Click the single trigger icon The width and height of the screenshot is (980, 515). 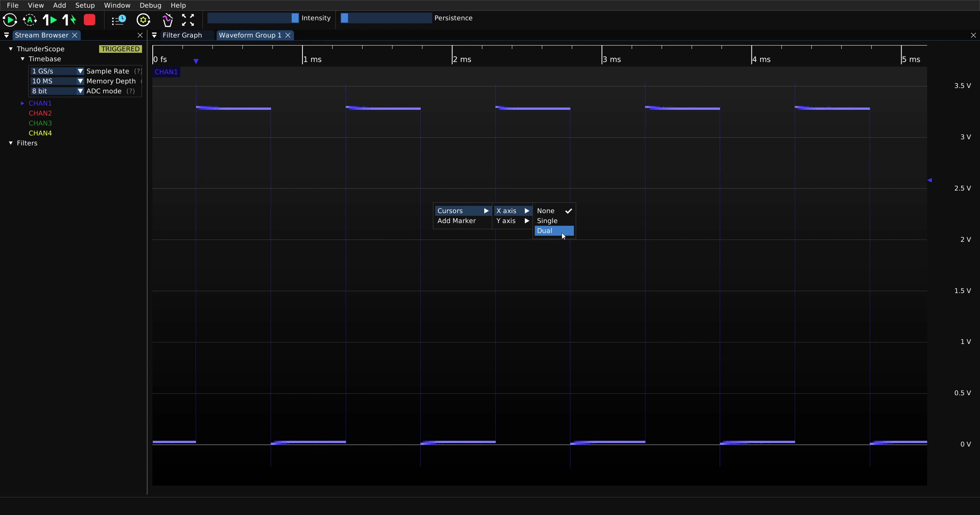49,20
